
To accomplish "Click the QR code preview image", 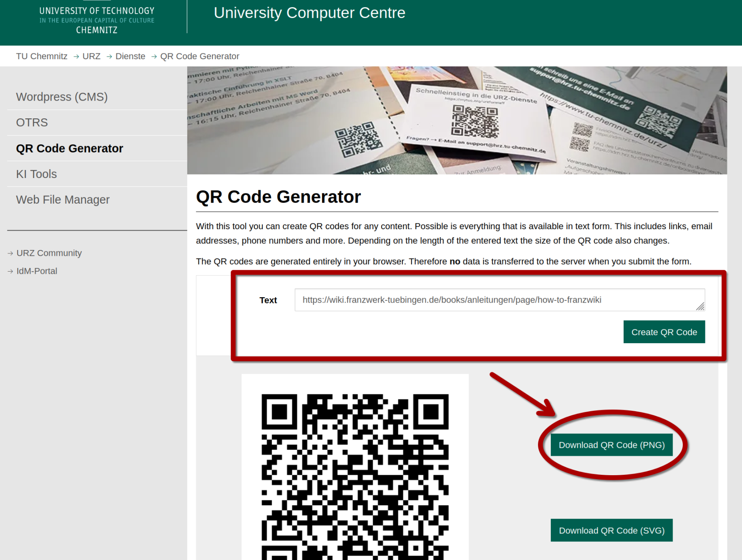I will click(354, 468).
